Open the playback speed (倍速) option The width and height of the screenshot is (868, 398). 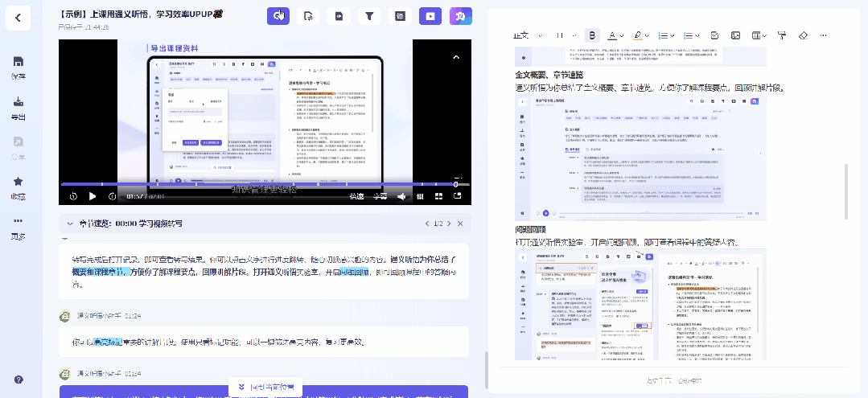[x=357, y=196]
